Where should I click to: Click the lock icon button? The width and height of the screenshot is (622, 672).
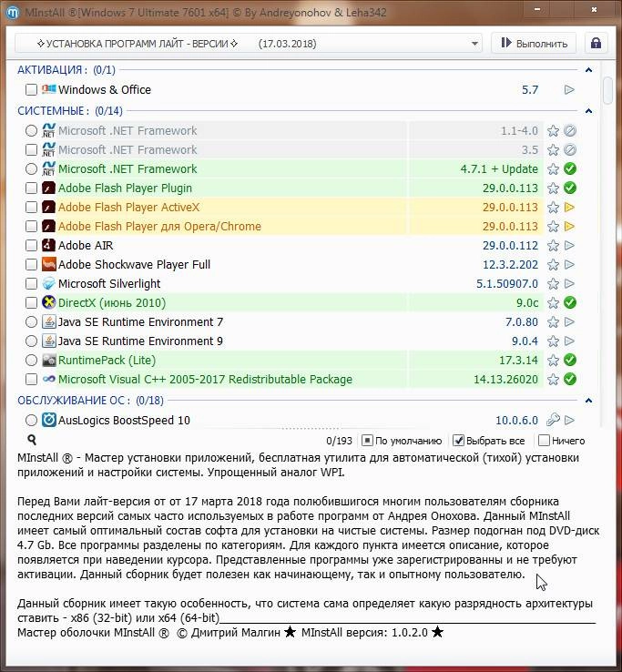[x=596, y=44]
